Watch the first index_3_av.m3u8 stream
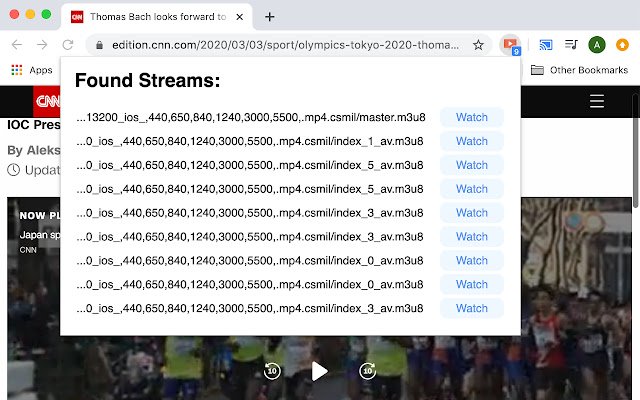The image size is (640, 400). (x=471, y=213)
